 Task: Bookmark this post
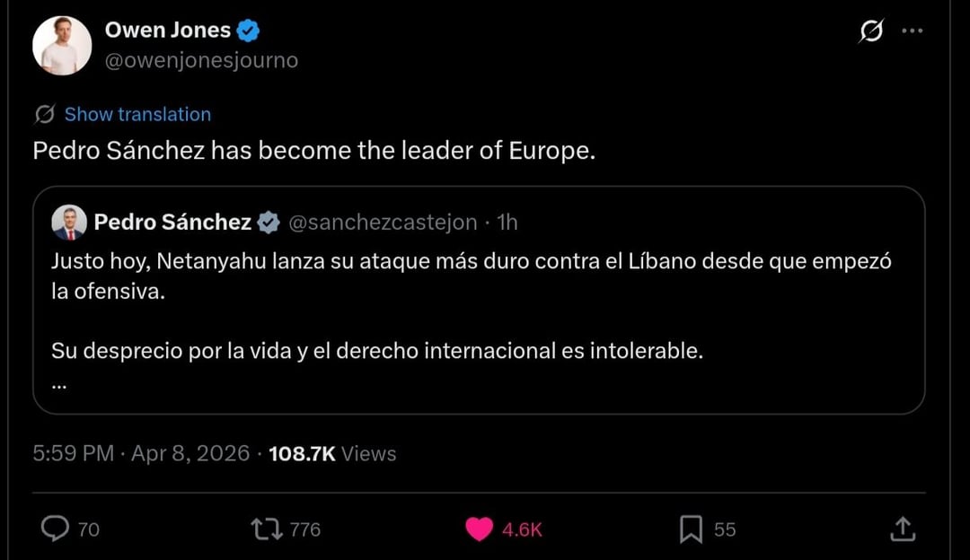pos(691,529)
